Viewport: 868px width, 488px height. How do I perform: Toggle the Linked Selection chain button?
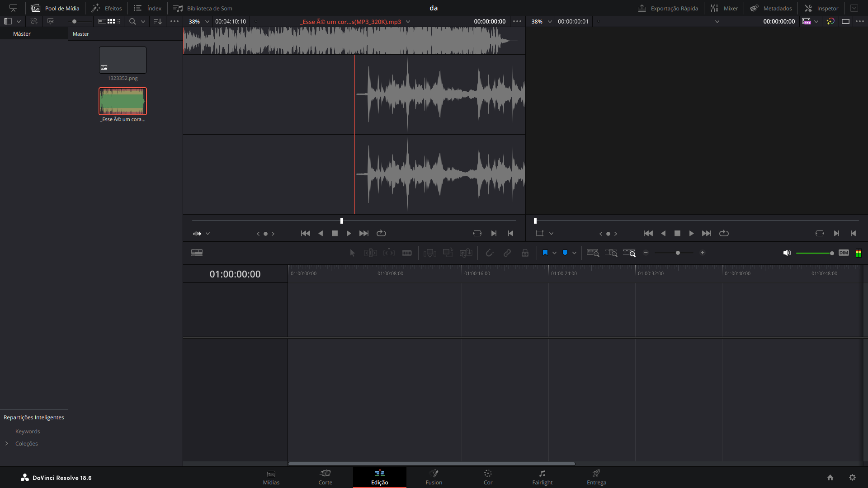507,253
